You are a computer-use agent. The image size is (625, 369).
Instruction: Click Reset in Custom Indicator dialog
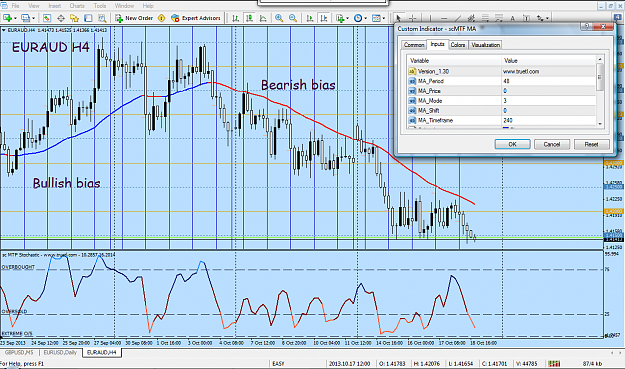click(591, 144)
